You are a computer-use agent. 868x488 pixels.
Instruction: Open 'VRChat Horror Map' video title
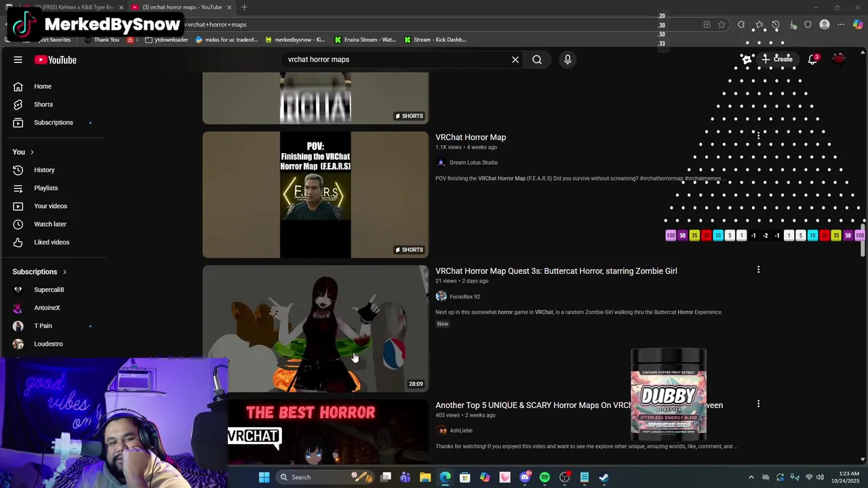[x=471, y=138]
